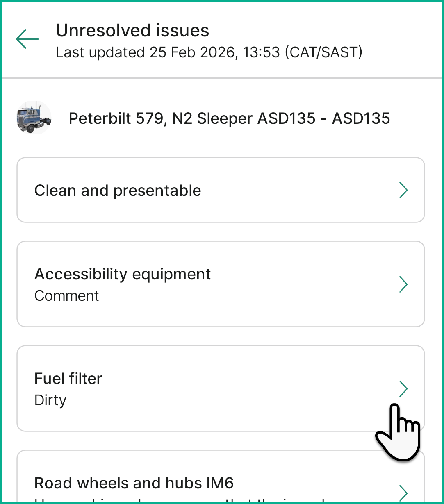
Task: Click the CAT/SAST timezone label
Action: point(324,52)
